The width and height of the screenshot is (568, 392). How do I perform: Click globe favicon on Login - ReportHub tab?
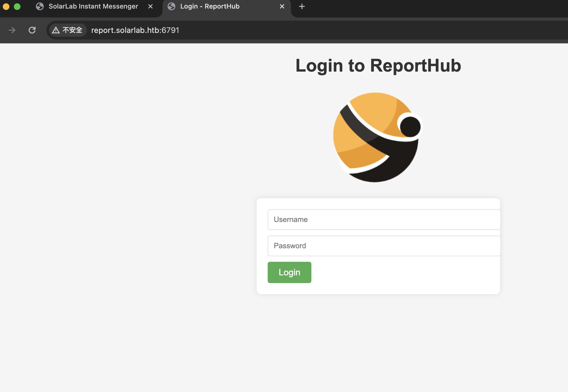pos(171,6)
